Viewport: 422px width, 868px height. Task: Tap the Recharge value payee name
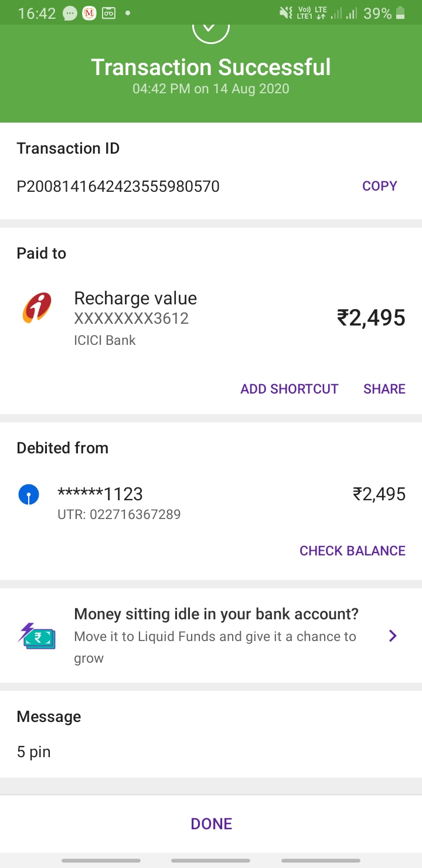tap(135, 298)
